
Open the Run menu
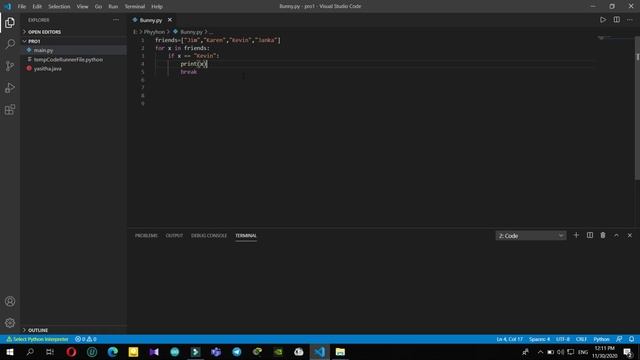pyautogui.click(x=113, y=6)
